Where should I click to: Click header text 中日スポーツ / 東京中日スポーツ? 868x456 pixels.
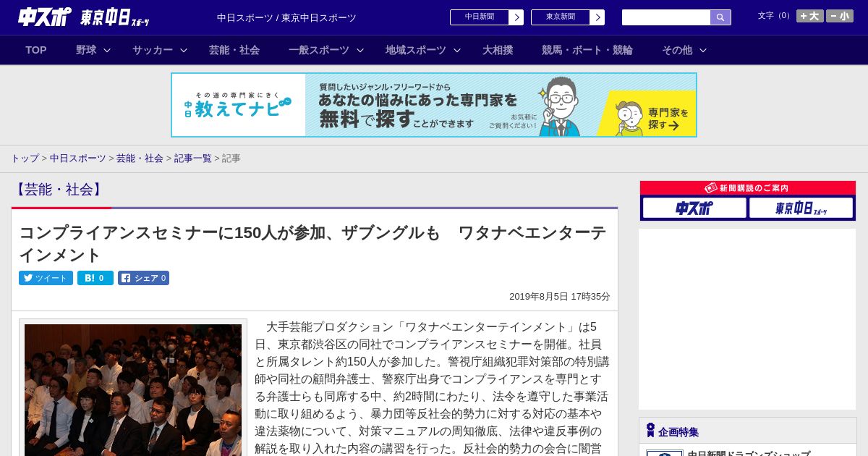pyautogui.click(x=286, y=17)
